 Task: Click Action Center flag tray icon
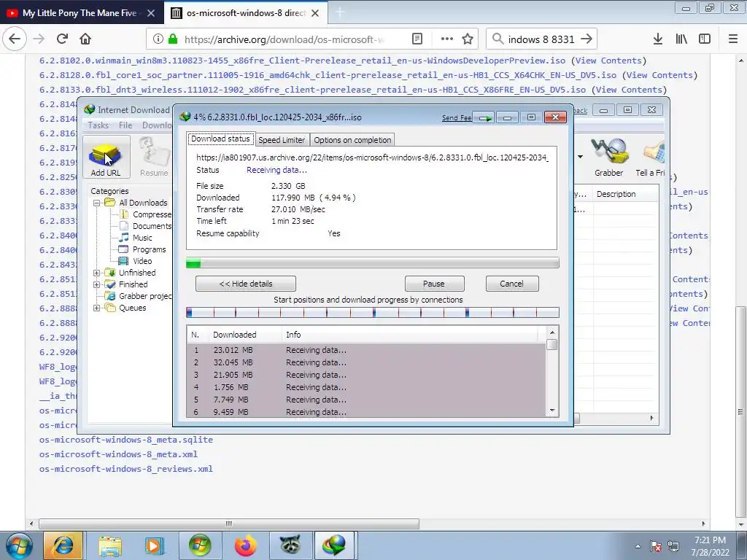[656, 546]
